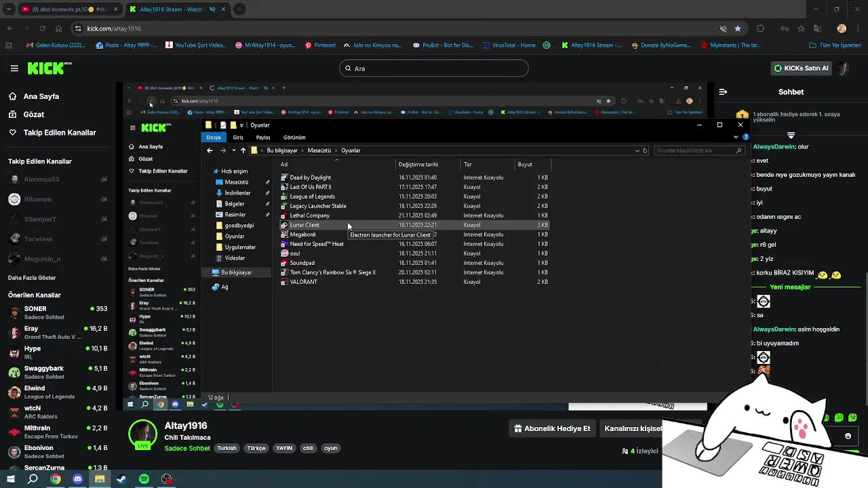This screenshot has height=488, width=868.
Task: Close the Altay1916 Stream browser tab
Action: [223, 9]
